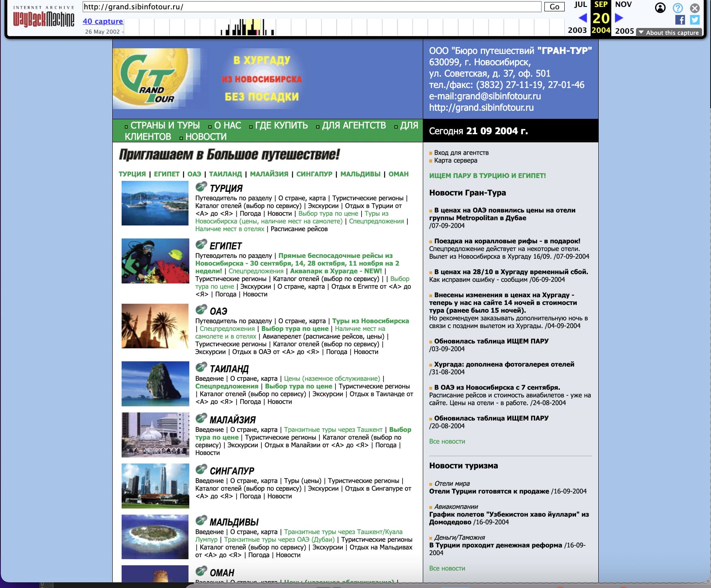The width and height of the screenshot is (711, 588).
Task: Click the globe icon beside СИНГАПУР heading
Action: [201, 470]
